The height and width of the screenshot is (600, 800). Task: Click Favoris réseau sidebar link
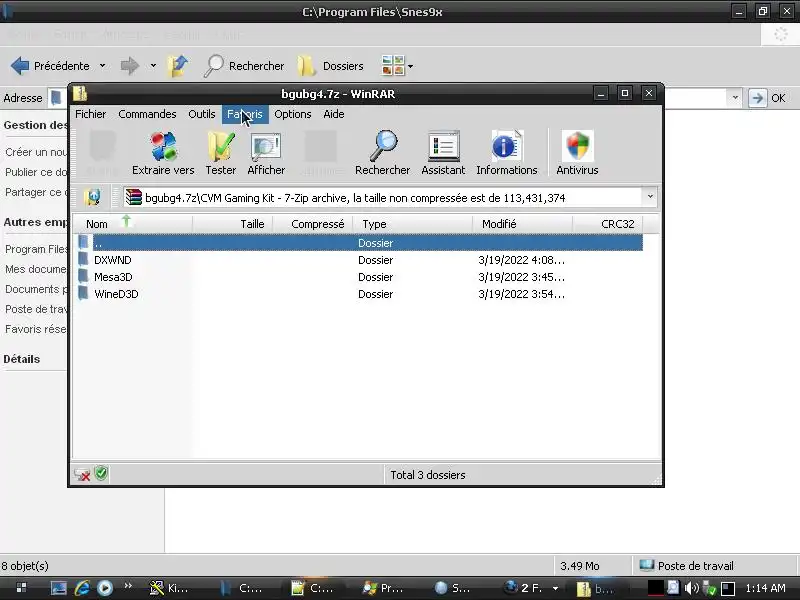[36, 329]
